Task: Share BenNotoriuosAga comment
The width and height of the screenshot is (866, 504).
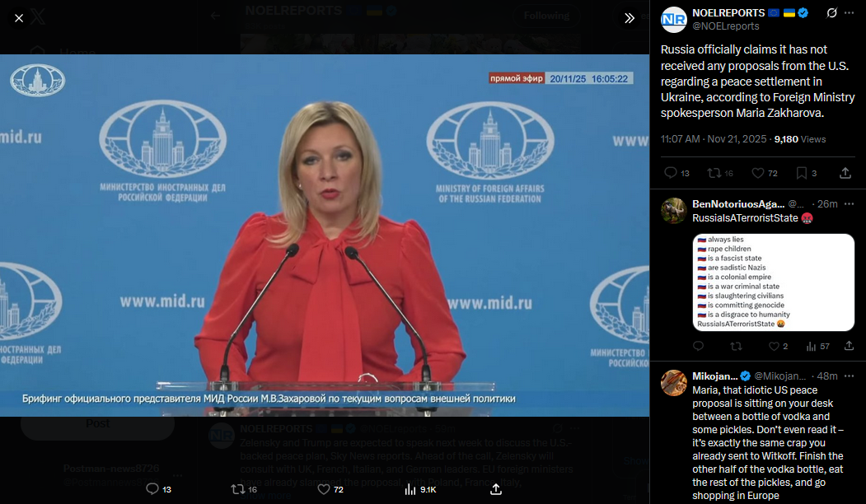Action: pyautogui.click(x=849, y=346)
